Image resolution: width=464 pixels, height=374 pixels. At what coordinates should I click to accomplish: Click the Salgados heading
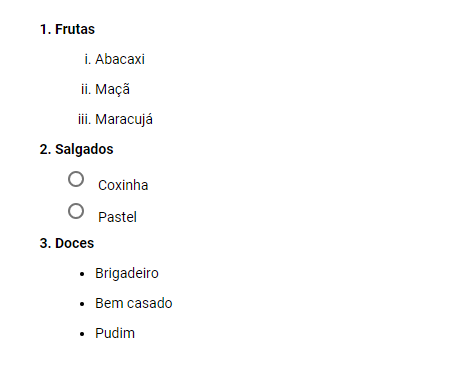(84, 149)
